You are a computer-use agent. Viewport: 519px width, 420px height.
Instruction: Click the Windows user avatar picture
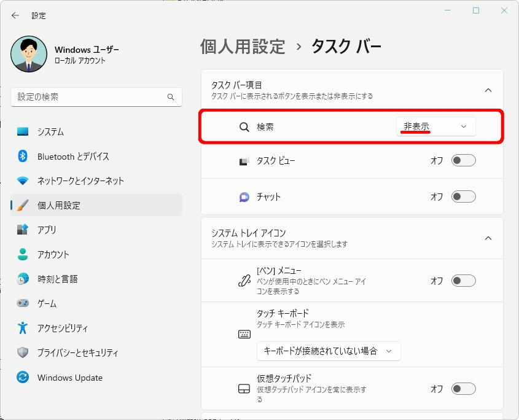[29, 54]
